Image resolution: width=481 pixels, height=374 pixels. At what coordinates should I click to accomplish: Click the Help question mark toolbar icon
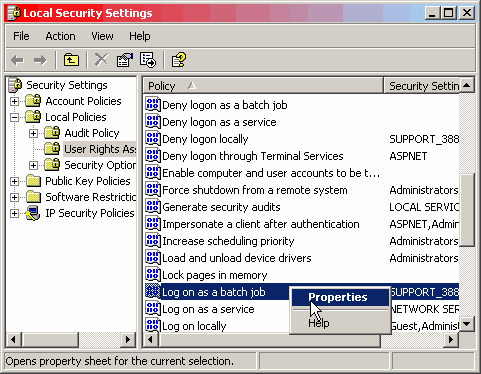coord(179,60)
